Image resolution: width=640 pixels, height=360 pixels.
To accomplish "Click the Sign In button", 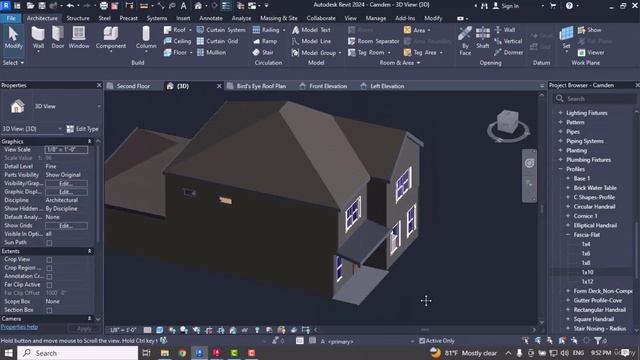I will (506, 6).
